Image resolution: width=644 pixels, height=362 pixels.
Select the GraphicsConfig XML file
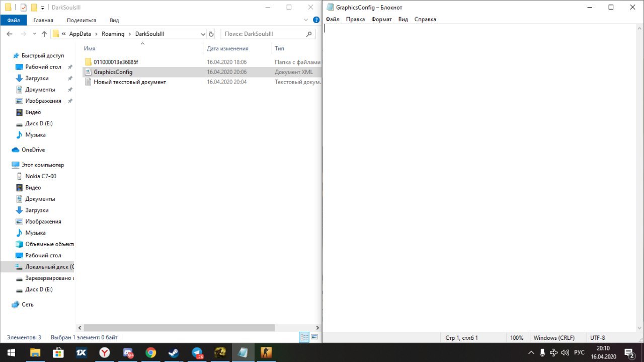click(x=113, y=72)
